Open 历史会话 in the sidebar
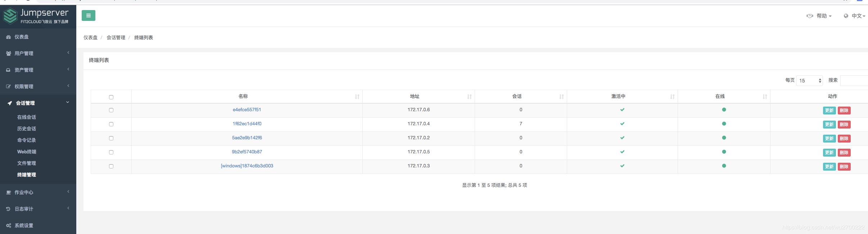868x234 pixels. pyautogui.click(x=27, y=129)
